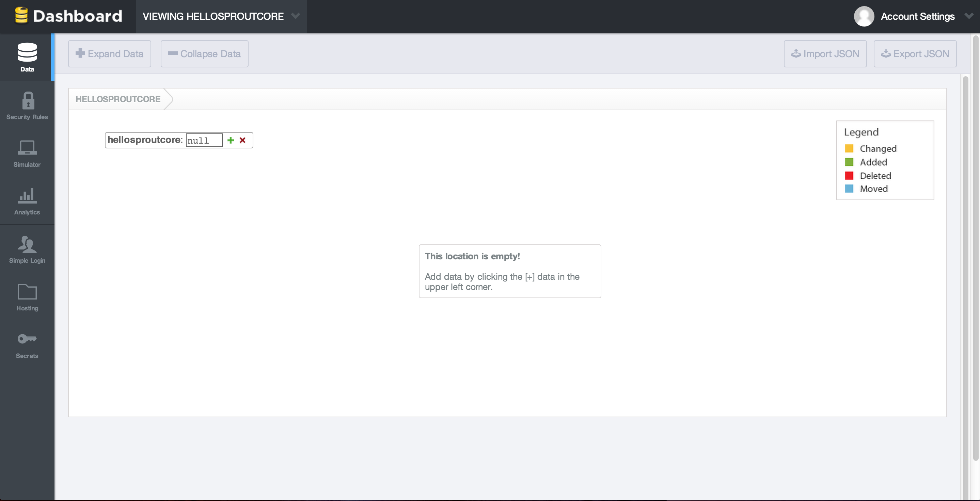Open the Simulator laptop icon
The height and width of the screenshot is (501, 980).
pos(27,148)
